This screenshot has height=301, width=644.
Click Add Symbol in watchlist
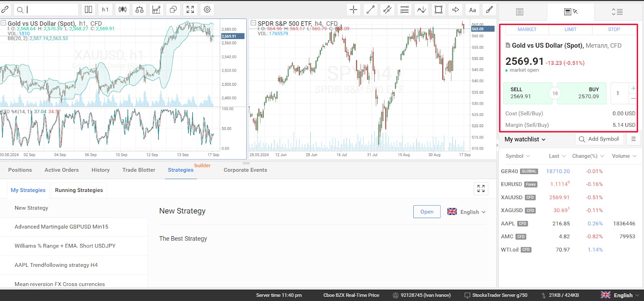599,139
